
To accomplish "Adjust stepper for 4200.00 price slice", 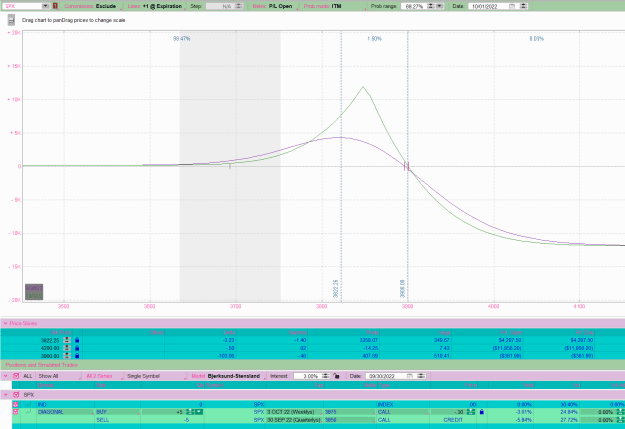I will tap(67, 348).
